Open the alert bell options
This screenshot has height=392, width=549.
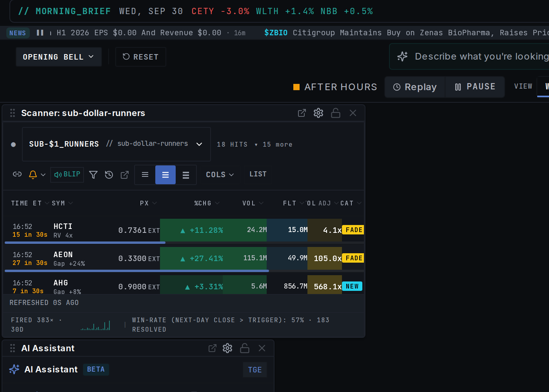click(x=37, y=174)
